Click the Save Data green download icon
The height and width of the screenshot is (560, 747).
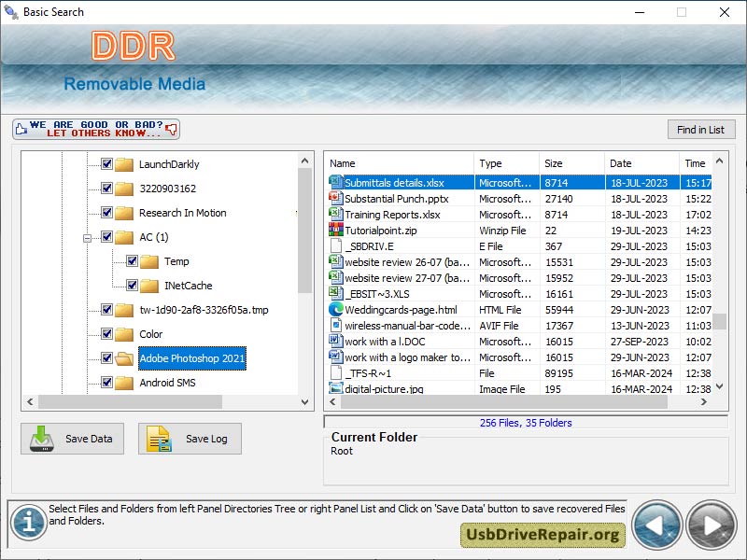[x=39, y=439]
